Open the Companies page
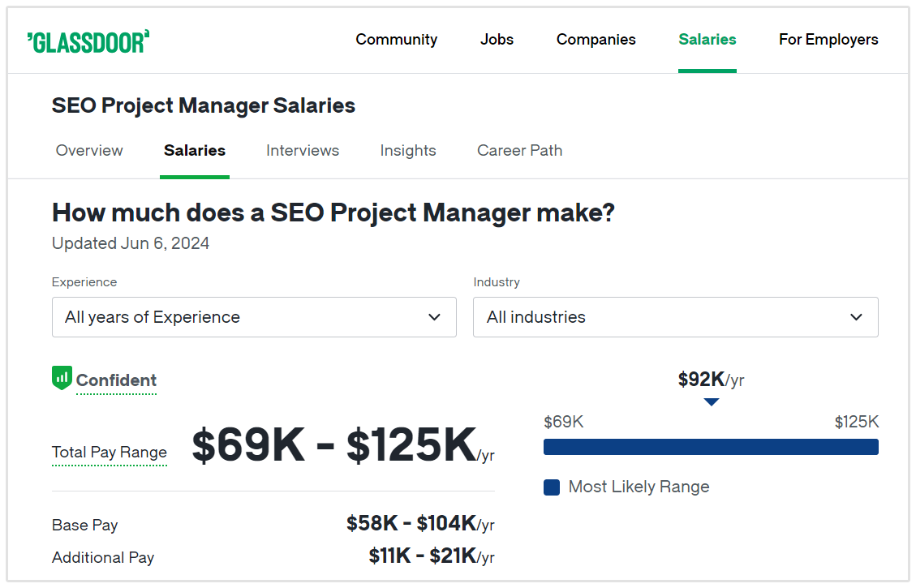 pos(596,40)
